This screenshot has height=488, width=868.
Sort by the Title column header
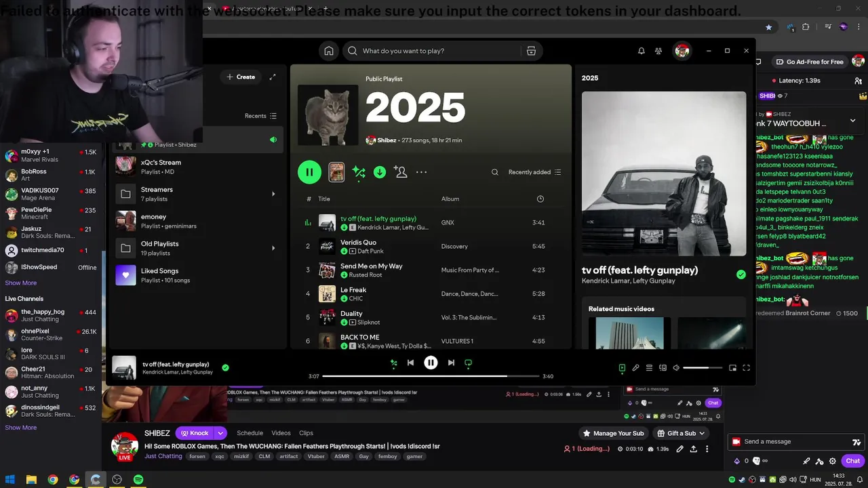pyautogui.click(x=324, y=199)
